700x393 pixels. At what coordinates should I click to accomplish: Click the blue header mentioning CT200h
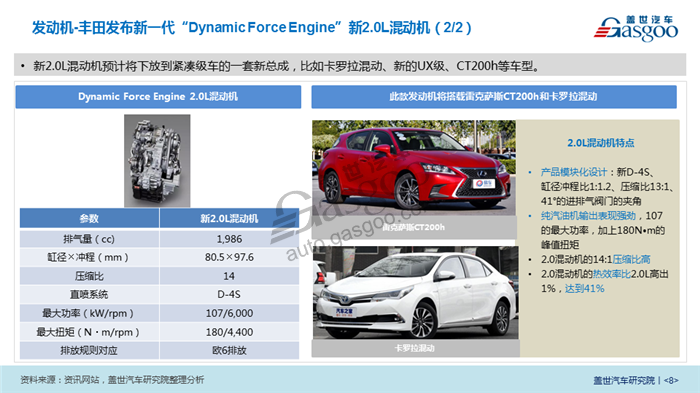click(494, 97)
